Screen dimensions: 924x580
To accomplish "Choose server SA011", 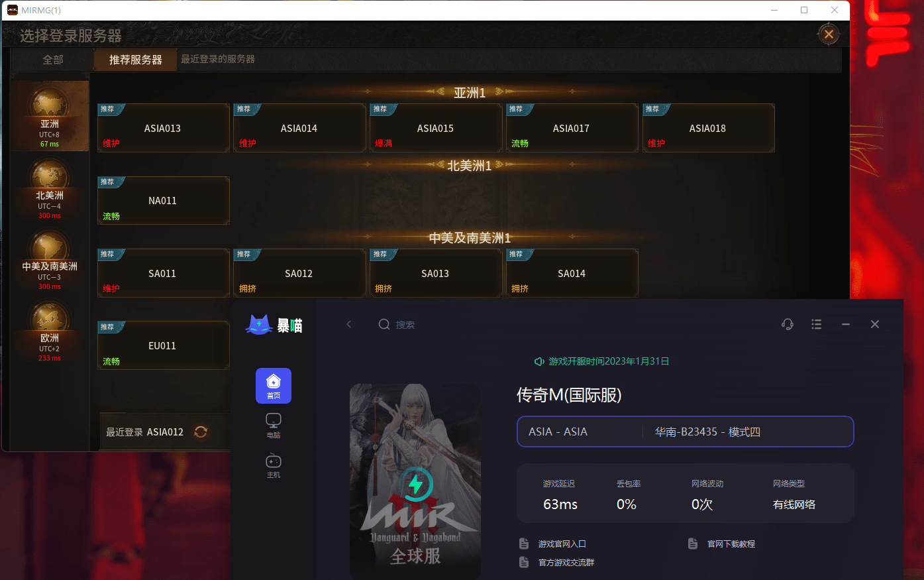I will coord(164,273).
